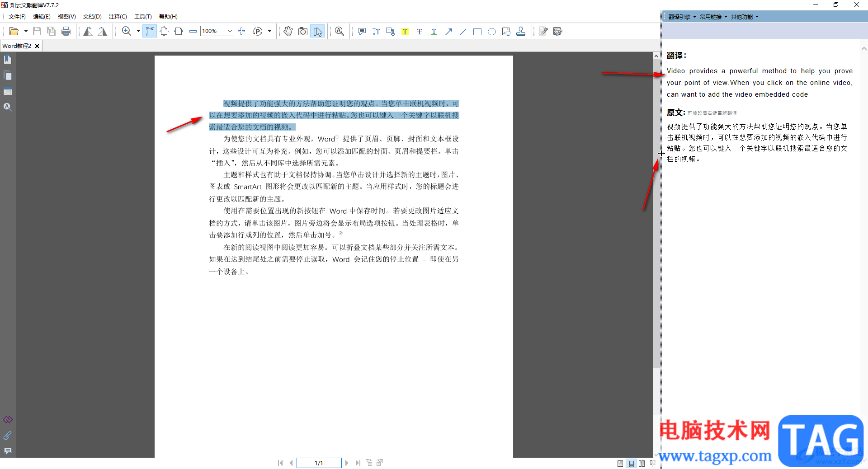Open the 注释(C) menu
The height and width of the screenshot is (469, 868).
[118, 17]
